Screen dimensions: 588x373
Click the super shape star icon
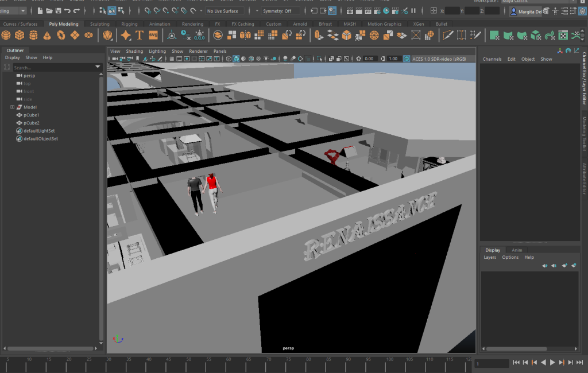126,35
